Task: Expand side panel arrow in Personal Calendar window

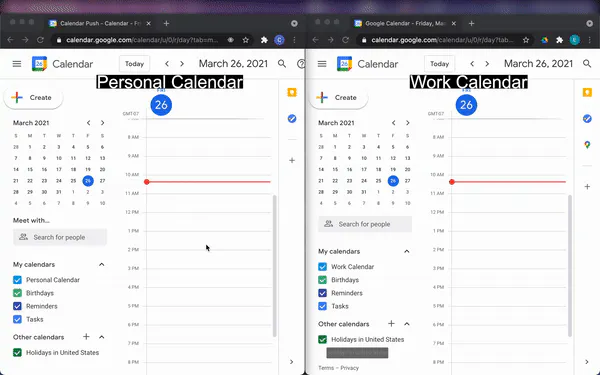Action: (x=292, y=362)
